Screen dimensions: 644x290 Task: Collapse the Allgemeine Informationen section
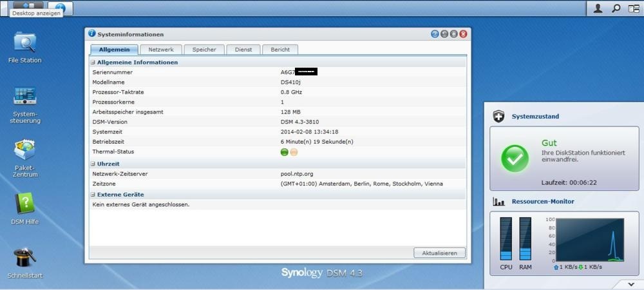(93, 63)
